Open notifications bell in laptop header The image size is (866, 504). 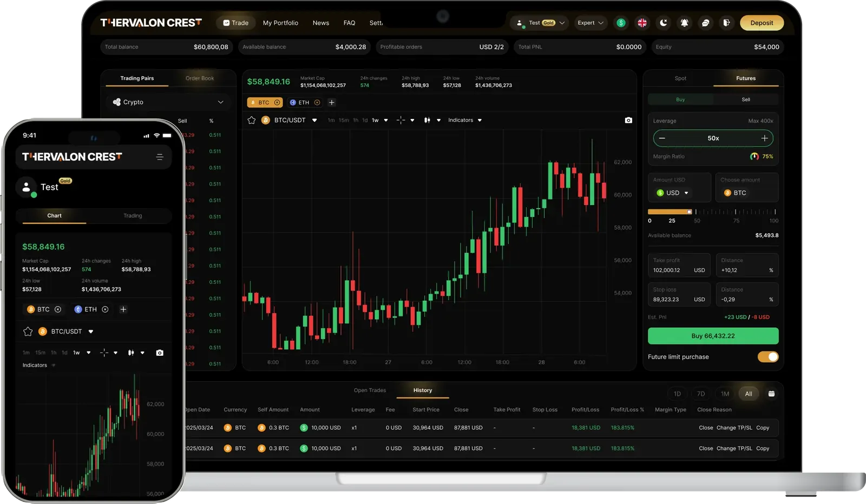pyautogui.click(x=685, y=23)
